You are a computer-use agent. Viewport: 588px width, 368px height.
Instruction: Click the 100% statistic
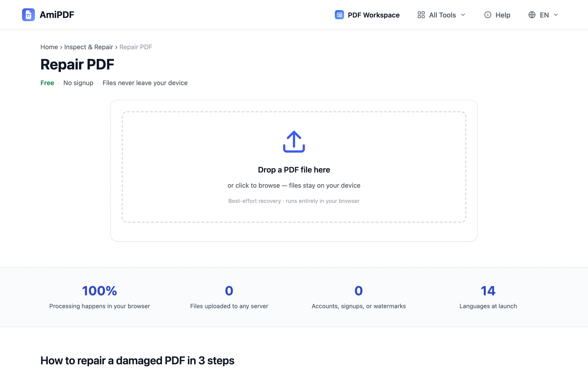100,291
